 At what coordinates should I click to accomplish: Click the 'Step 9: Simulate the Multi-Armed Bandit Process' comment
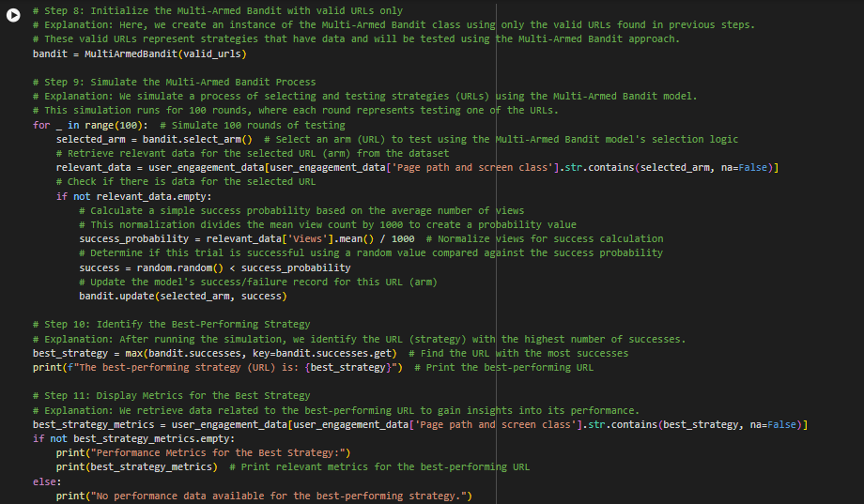(x=174, y=82)
